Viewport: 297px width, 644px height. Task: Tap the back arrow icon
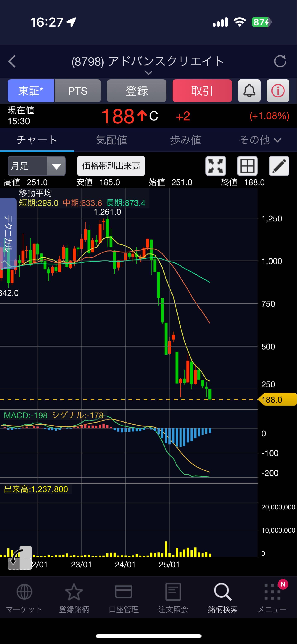click(12, 62)
